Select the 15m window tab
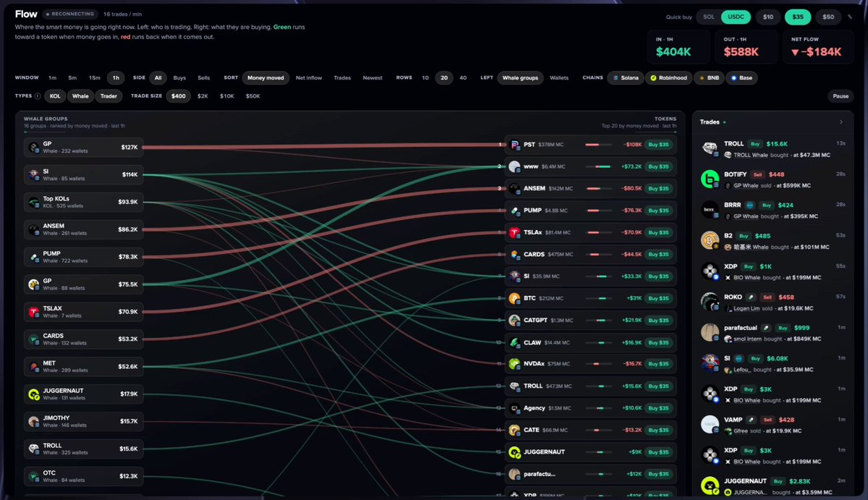The height and width of the screenshot is (500, 868). [95, 77]
